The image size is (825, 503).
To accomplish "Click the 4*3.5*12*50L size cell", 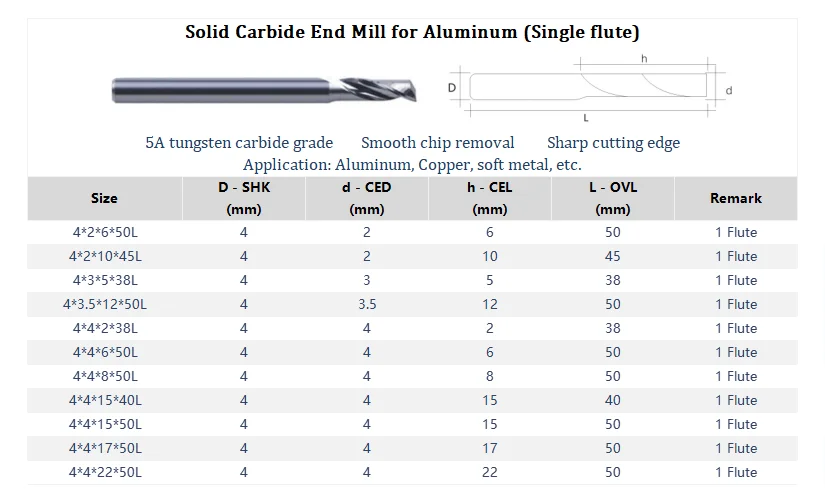I will (x=104, y=304).
